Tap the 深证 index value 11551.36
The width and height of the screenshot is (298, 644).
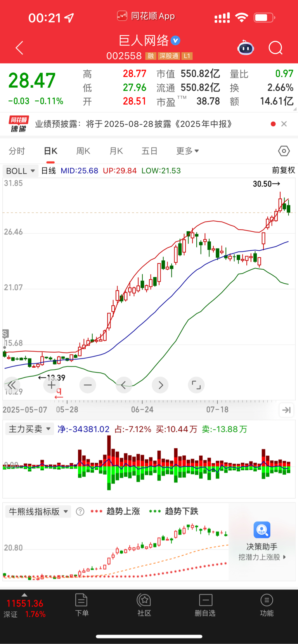point(25,603)
